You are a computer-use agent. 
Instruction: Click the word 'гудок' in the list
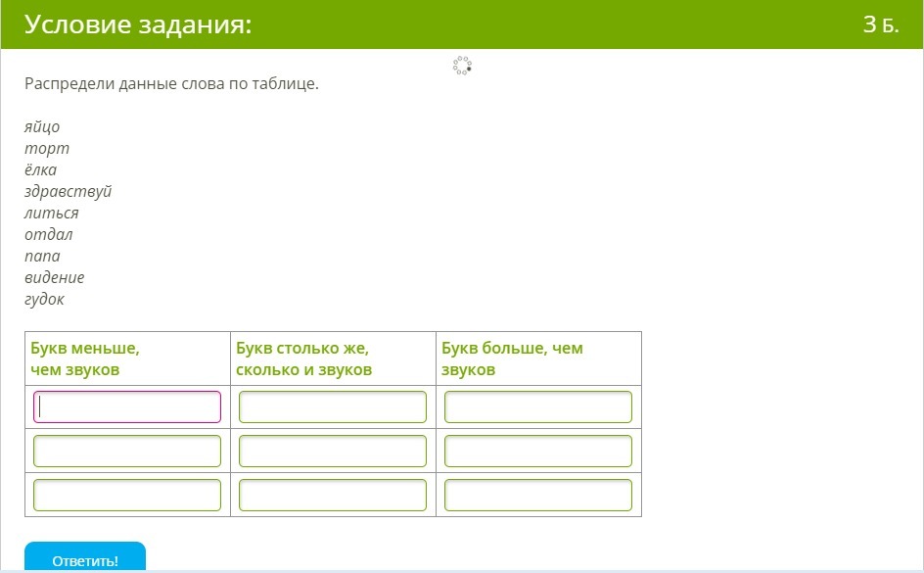pyautogui.click(x=44, y=299)
